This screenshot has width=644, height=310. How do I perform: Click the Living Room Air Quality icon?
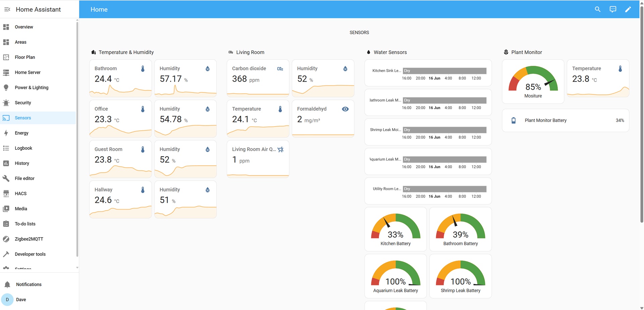point(281,149)
